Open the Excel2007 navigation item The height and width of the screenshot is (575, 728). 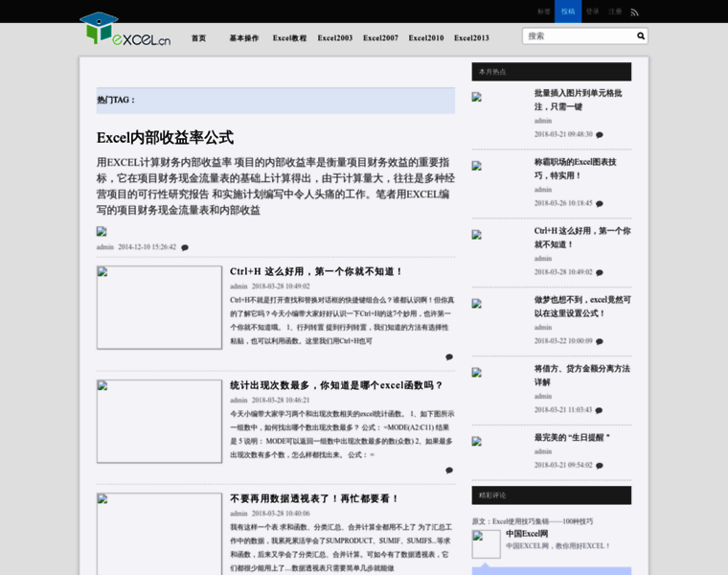[x=380, y=38]
